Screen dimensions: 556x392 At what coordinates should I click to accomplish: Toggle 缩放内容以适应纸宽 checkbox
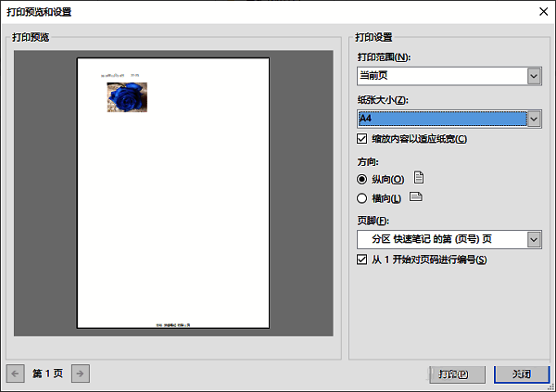tap(362, 139)
